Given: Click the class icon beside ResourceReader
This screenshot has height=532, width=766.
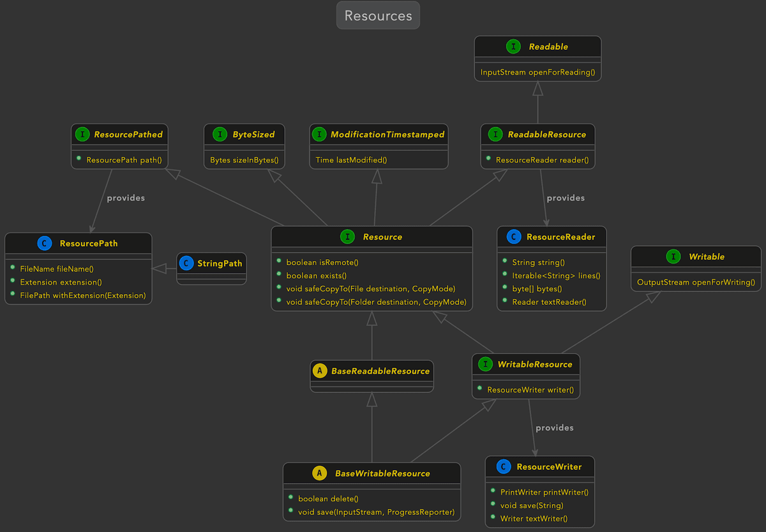Looking at the screenshot, I should [x=514, y=237].
